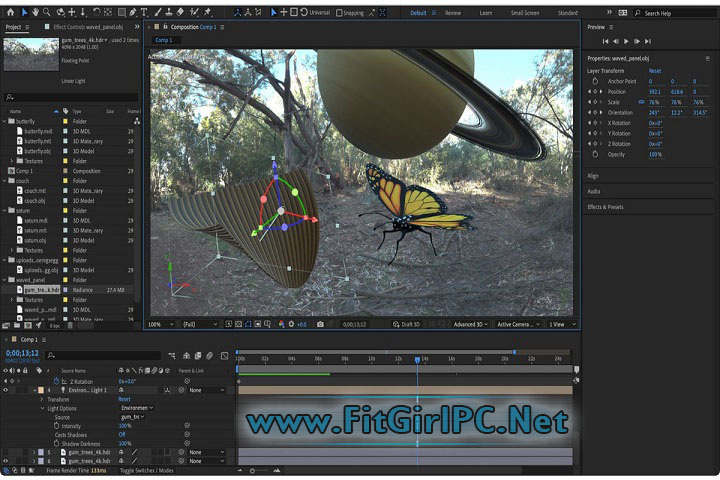Click the Play button in Preview panel
720x480 pixels.
click(x=627, y=42)
